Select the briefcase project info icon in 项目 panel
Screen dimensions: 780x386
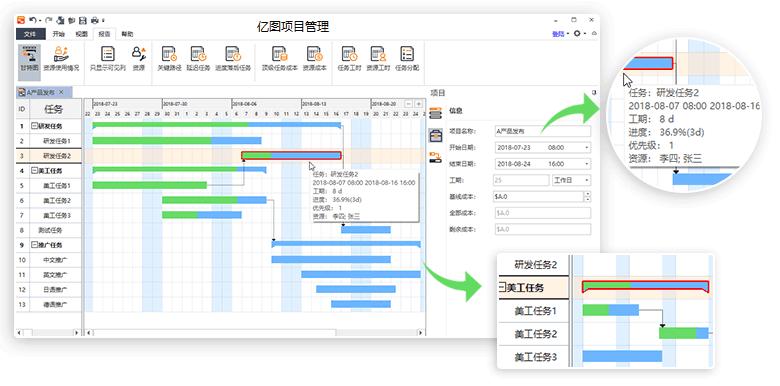pyautogui.click(x=436, y=135)
